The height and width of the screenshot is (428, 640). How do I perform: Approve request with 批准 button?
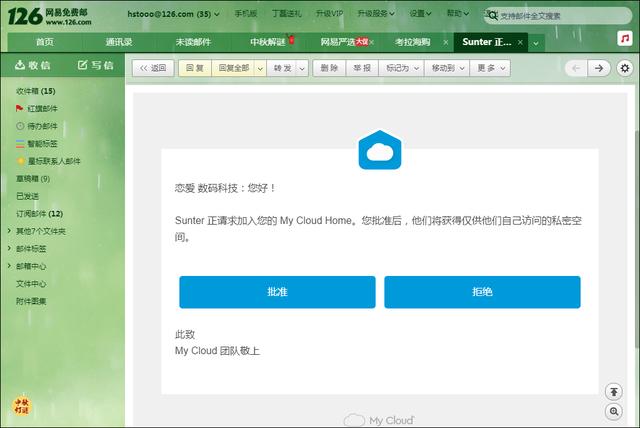(x=277, y=292)
